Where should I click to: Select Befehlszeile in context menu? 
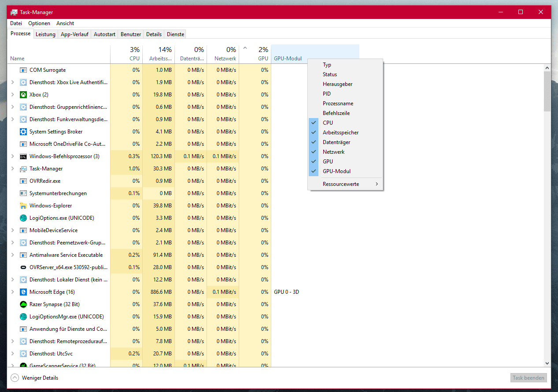pyautogui.click(x=346, y=113)
